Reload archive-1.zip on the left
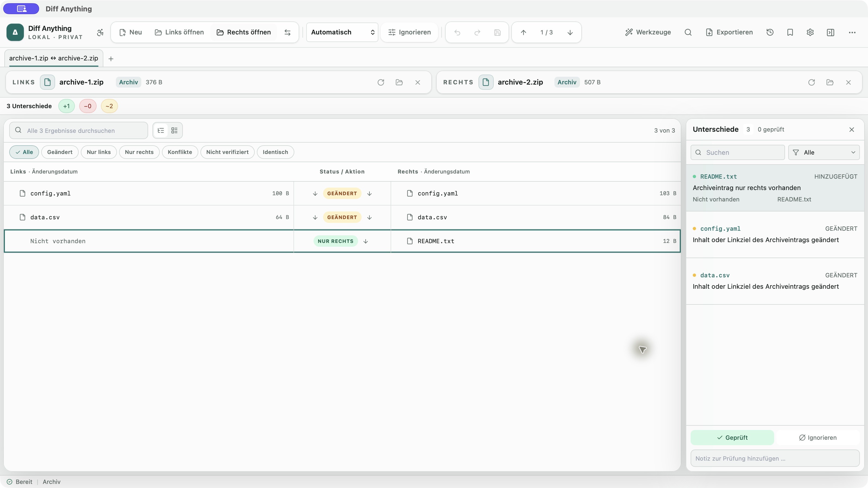This screenshot has width=868, height=488. click(381, 82)
